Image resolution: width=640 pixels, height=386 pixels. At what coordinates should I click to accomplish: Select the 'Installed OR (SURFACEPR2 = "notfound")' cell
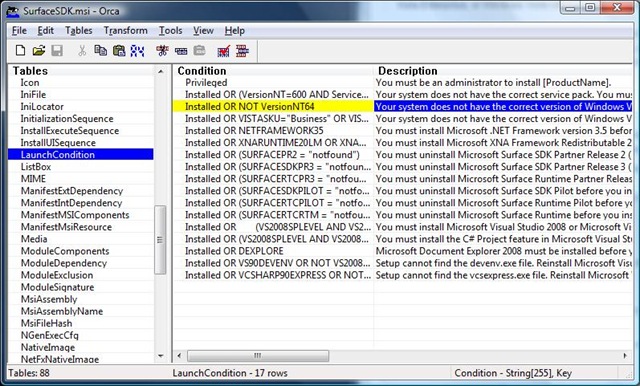tap(273, 155)
